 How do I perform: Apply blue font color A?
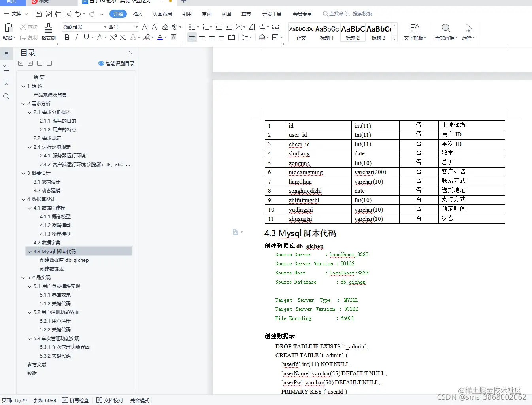(160, 37)
